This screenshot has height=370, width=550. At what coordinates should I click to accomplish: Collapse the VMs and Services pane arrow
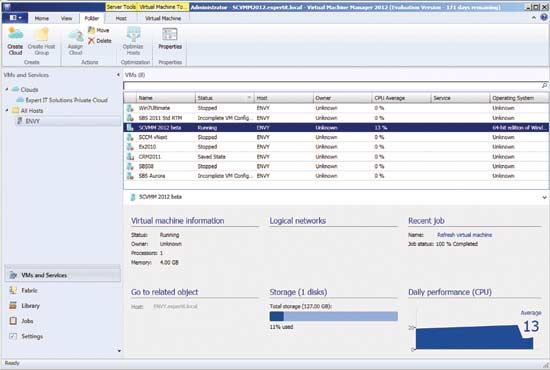(118, 75)
